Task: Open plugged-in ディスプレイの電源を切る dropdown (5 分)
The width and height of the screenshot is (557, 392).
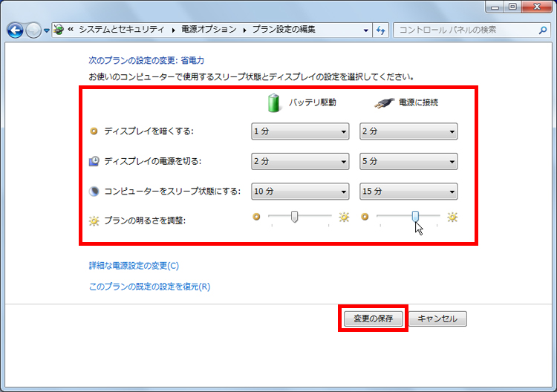Action: click(x=408, y=161)
